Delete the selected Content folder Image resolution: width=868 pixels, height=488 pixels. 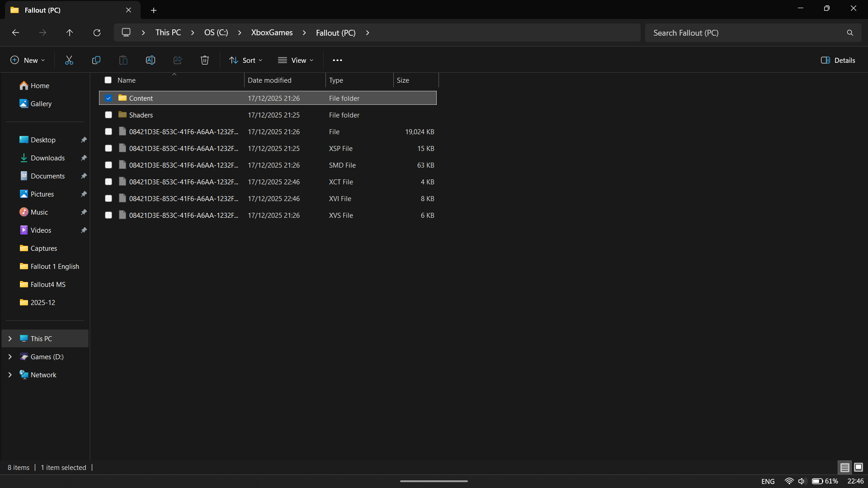[x=204, y=60]
